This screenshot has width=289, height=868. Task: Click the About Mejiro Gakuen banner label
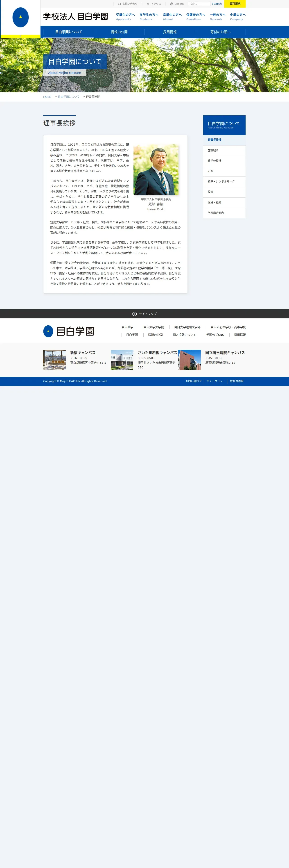(65, 73)
